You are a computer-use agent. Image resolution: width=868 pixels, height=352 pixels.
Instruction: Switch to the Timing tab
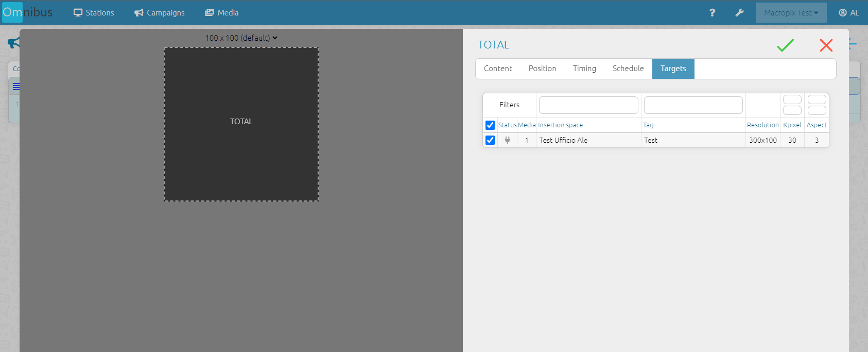click(584, 69)
